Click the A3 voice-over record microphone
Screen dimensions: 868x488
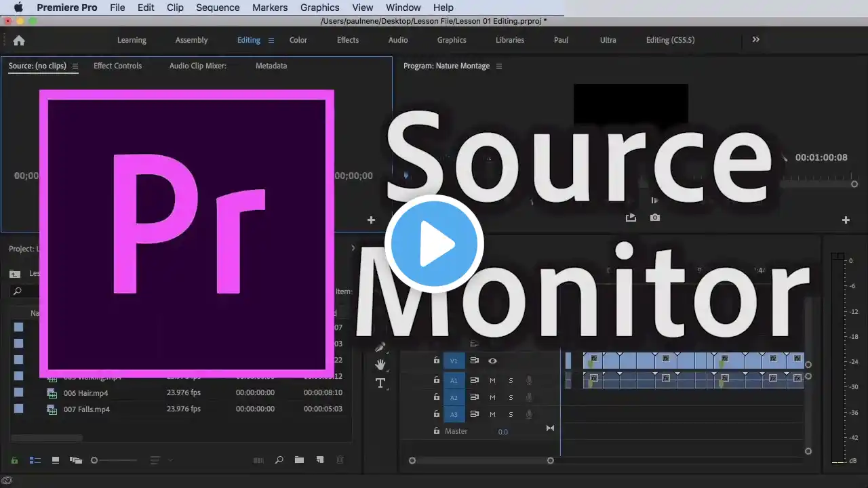coord(529,415)
